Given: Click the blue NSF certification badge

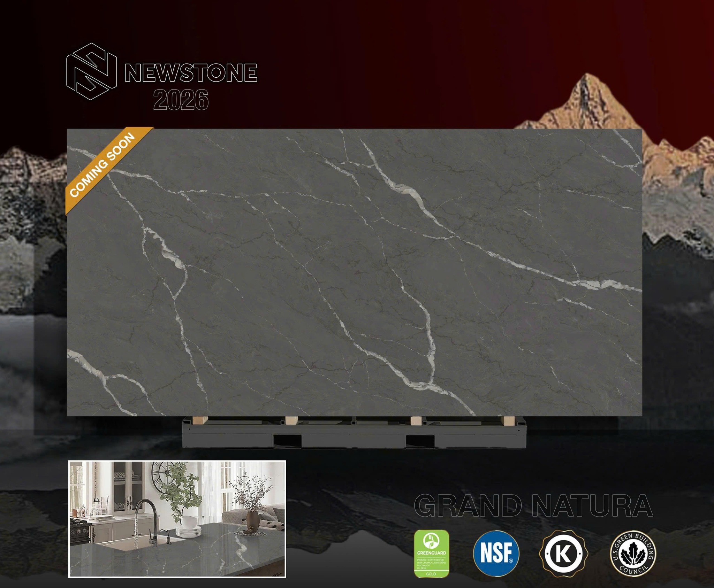Looking at the screenshot, I should tap(496, 553).
